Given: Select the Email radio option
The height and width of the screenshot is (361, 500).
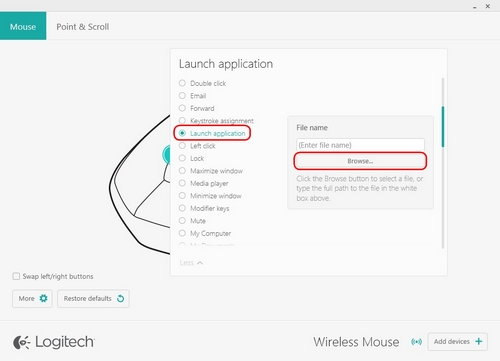Looking at the screenshot, I should point(182,96).
